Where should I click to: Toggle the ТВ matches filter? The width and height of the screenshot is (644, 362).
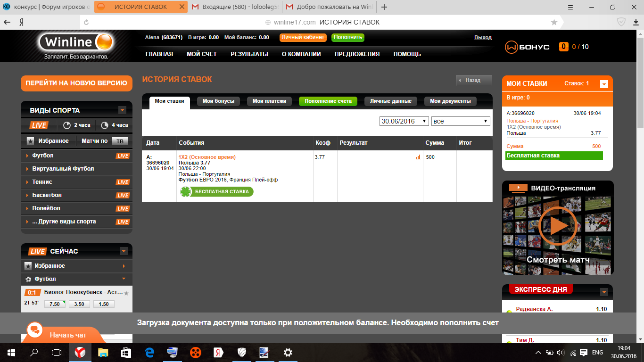click(x=120, y=141)
